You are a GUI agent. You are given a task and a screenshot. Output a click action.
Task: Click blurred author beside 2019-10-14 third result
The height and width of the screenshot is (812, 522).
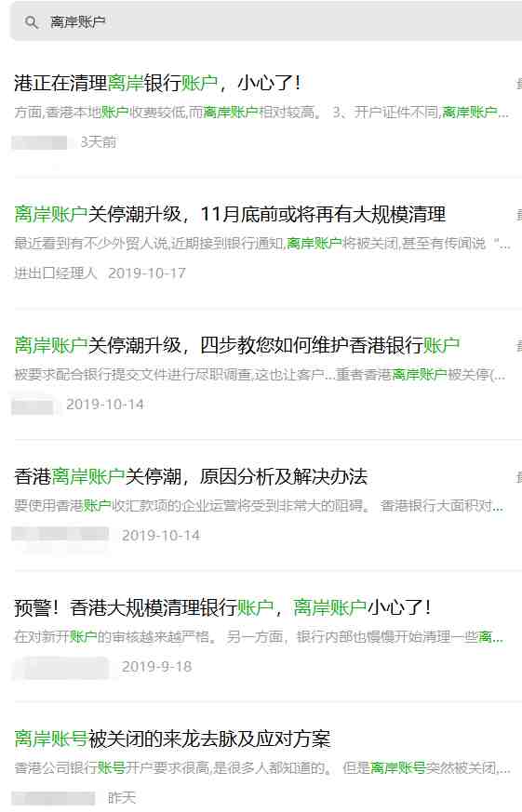pos(33,405)
